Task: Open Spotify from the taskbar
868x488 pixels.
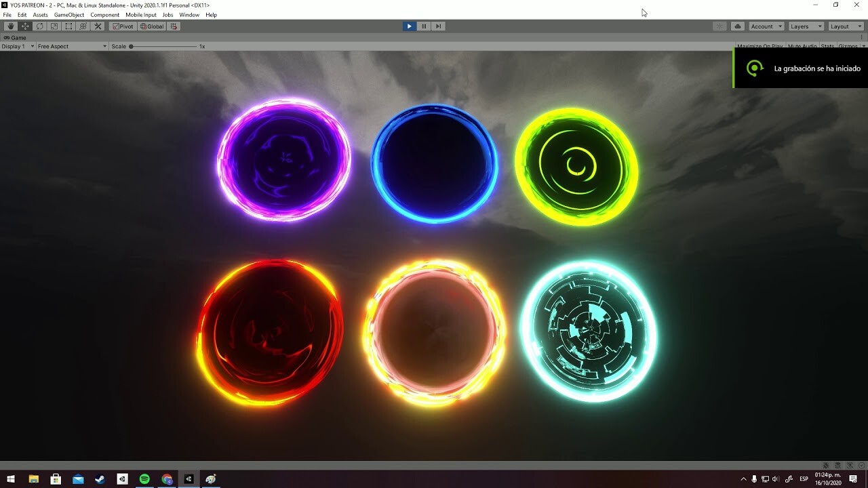Action: pyautogui.click(x=144, y=479)
